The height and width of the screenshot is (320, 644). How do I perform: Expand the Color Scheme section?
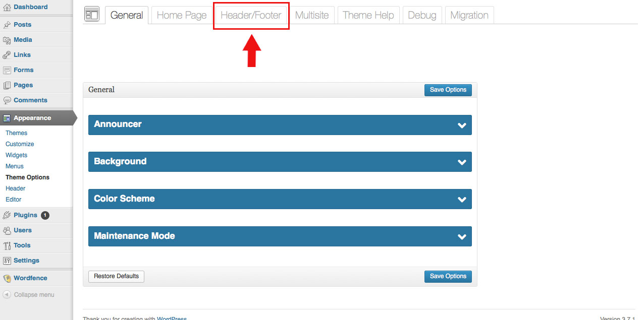pos(461,200)
